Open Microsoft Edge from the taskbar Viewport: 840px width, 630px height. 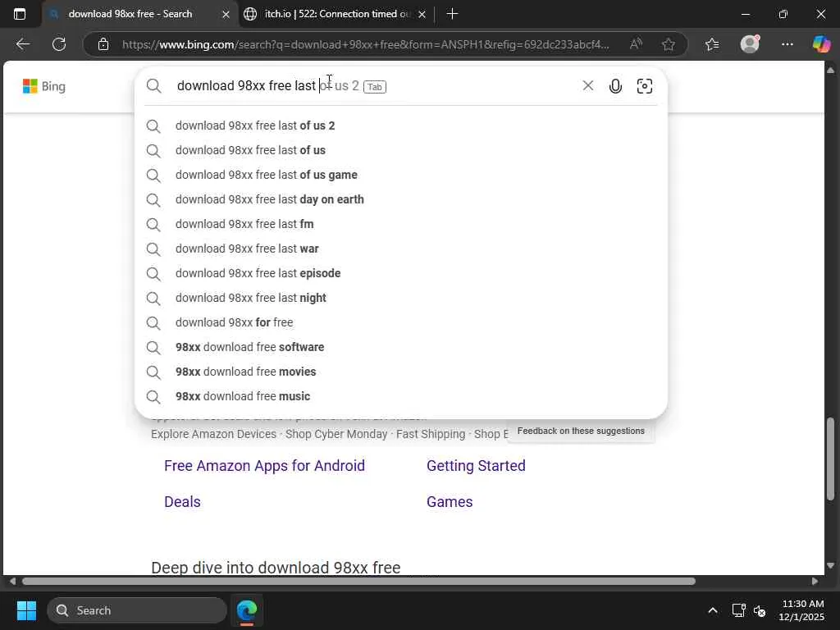click(x=247, y=610)
